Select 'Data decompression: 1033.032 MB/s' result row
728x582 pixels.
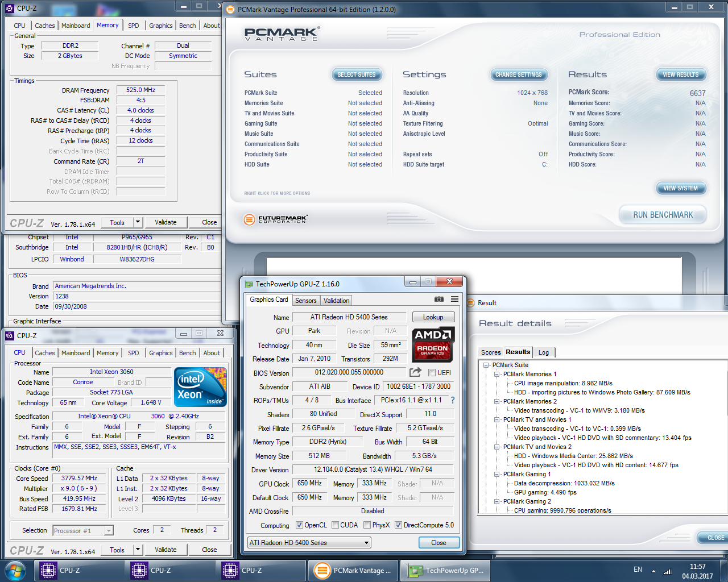(564, 483)
